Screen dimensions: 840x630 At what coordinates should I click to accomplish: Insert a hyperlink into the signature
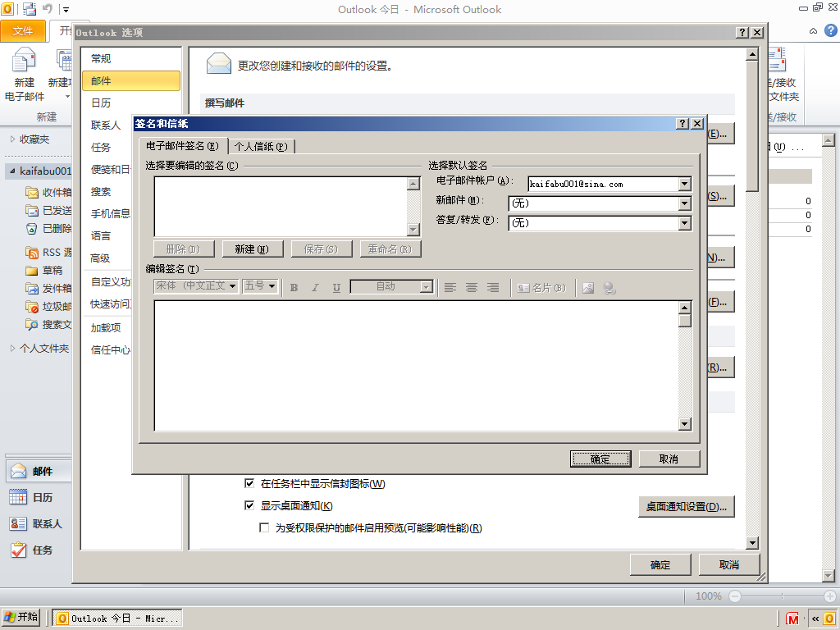tap(609, 288)
